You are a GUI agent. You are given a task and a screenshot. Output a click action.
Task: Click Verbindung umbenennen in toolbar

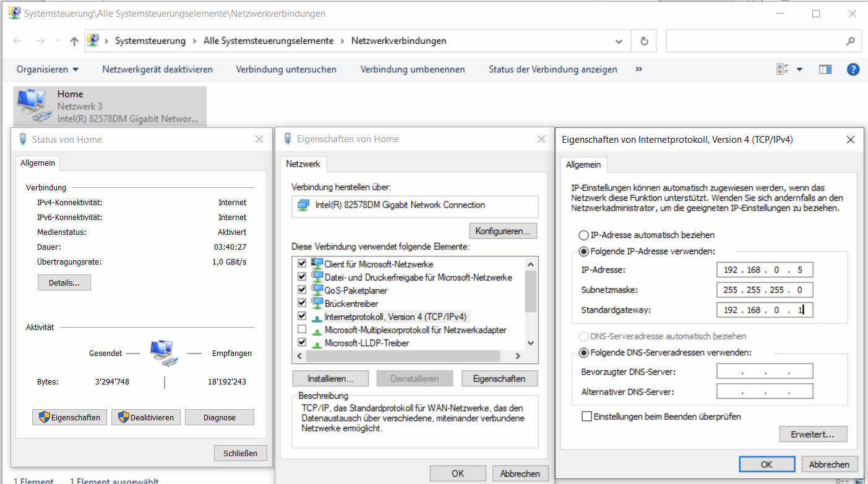click(412, 69)
